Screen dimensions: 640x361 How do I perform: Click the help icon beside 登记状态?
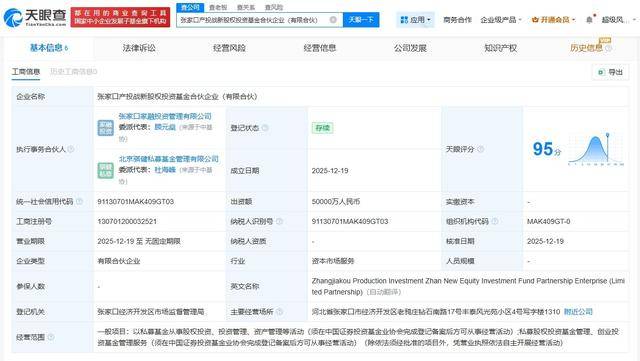tap(265, 128)
